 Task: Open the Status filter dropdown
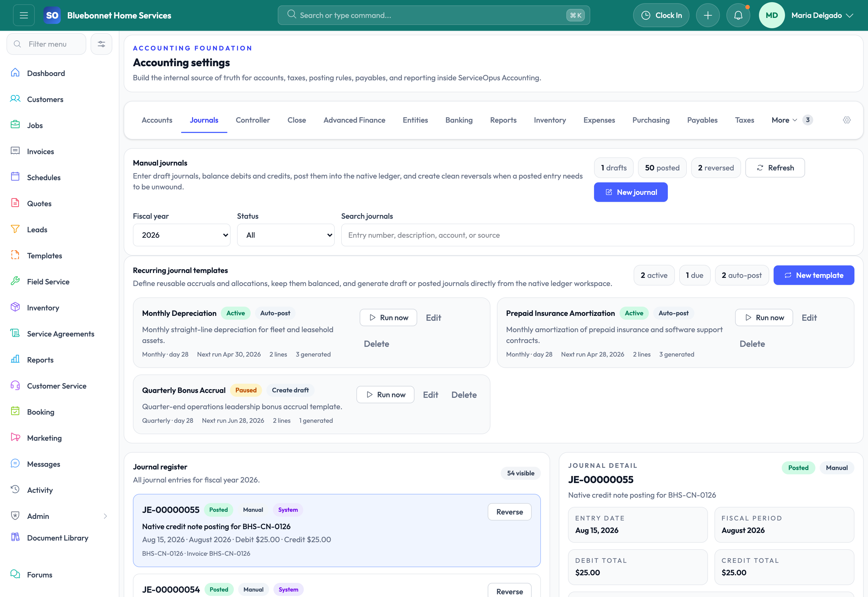pyautogui.click(x=286, y=235)
